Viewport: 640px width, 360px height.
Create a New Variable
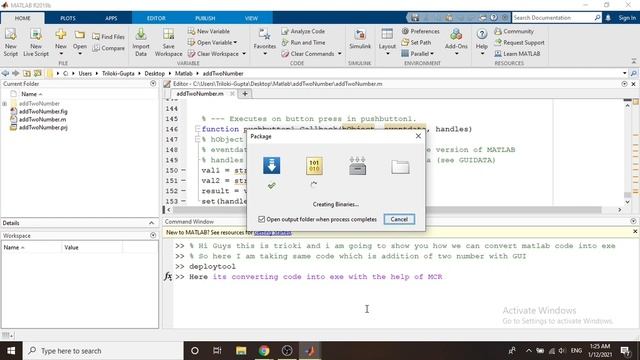pyautogui.click(x=209, y=31)
